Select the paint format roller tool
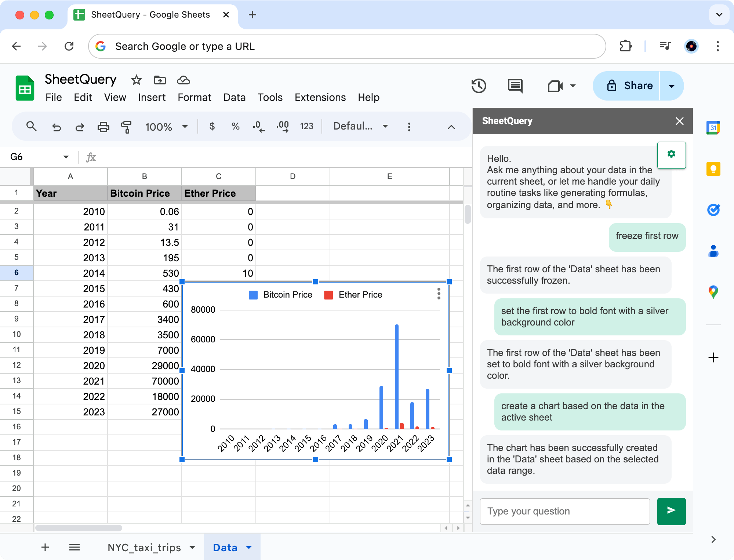The width and height of the screenshot is (734, 560). (x=126, y=127)
